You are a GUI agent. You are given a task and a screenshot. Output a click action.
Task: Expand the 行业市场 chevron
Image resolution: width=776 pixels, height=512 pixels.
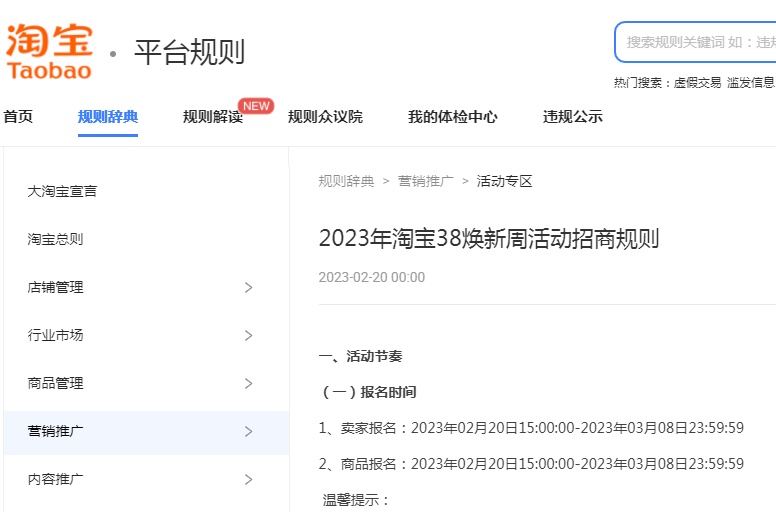248,335
